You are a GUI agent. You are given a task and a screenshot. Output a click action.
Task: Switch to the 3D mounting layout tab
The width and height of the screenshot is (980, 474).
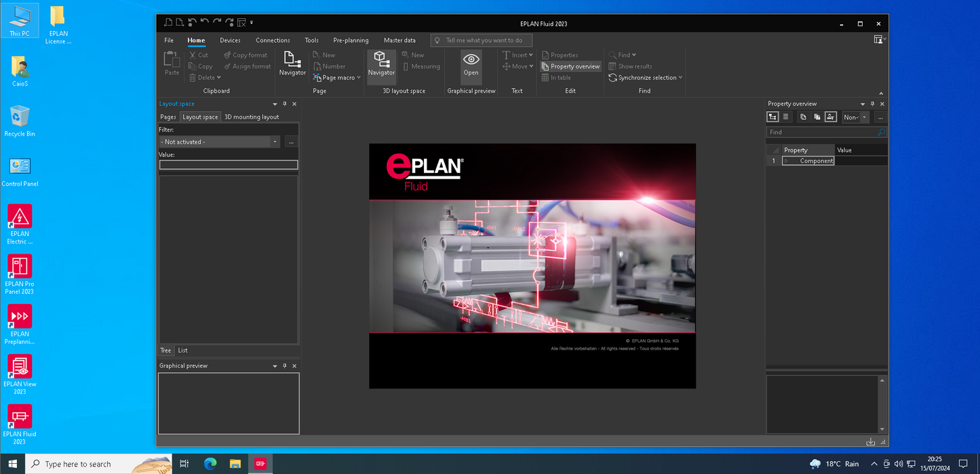252,117
